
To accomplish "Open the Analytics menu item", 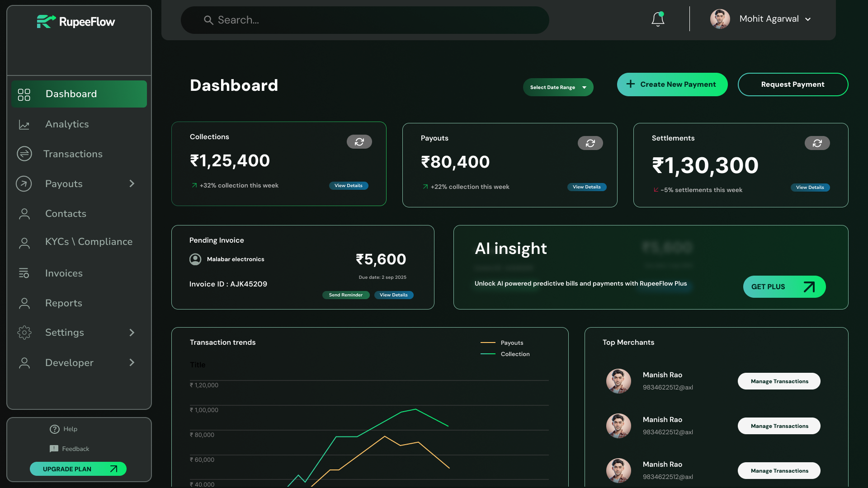I will (67, 124).
